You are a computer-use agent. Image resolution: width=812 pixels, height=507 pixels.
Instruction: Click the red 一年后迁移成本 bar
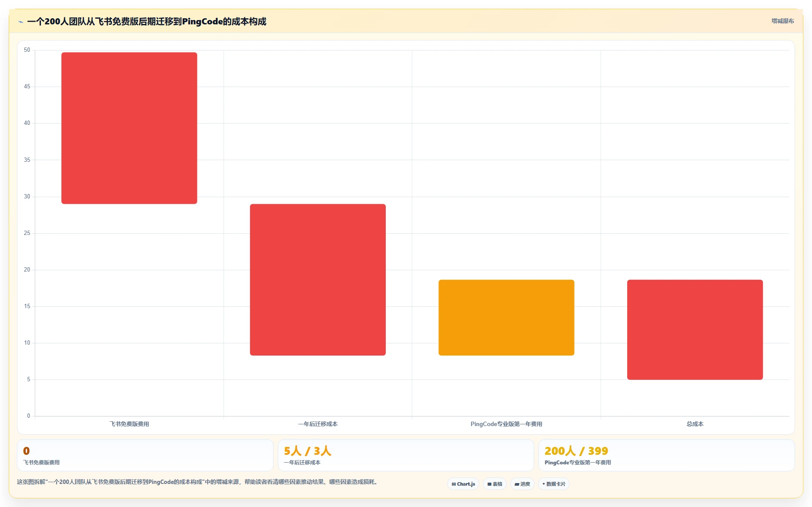point(318,279)
